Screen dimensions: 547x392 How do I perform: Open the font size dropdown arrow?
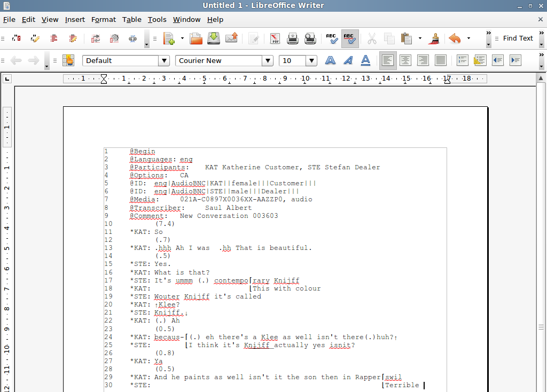click(311, 61)
